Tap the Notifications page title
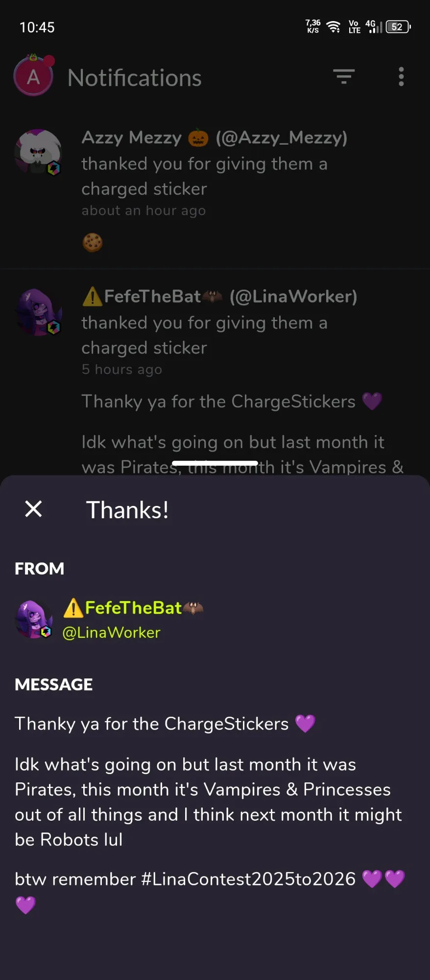Image resolution: width=430 pixels, height=980 pixels. point(135,77)
